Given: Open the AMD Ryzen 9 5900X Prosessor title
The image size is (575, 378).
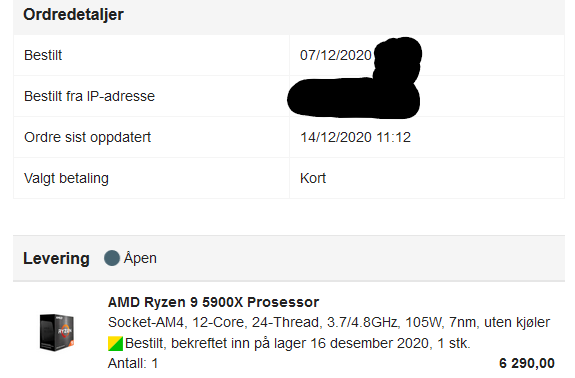Looking at the screenshot, I should coord(213,302).
